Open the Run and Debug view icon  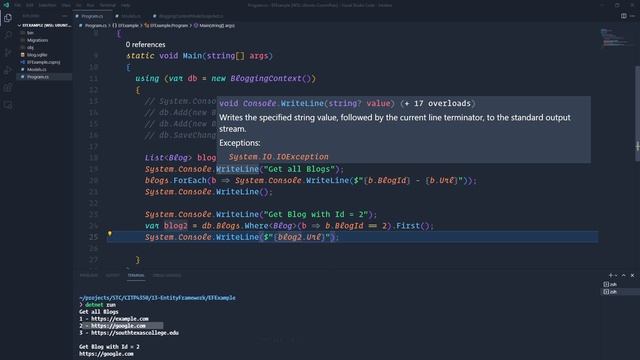pyautogui.click(x=8, y=70)
